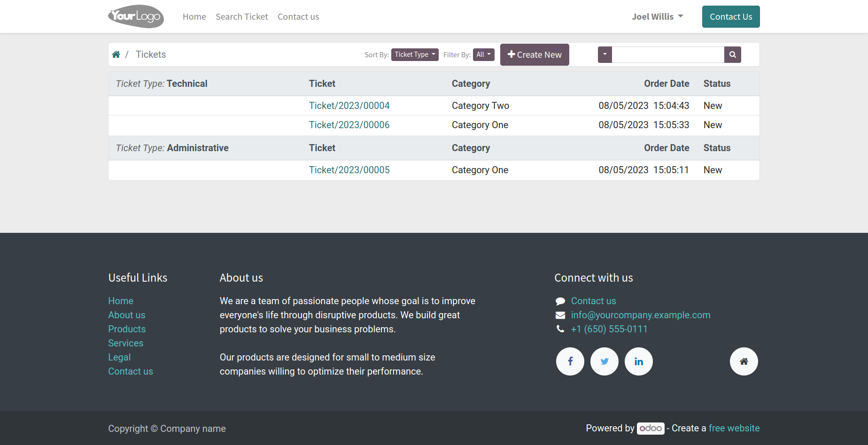Viewport: 868px width, 445px height.
Task: Open the Joel Willis user menu
Action: [x=658, y=16]
